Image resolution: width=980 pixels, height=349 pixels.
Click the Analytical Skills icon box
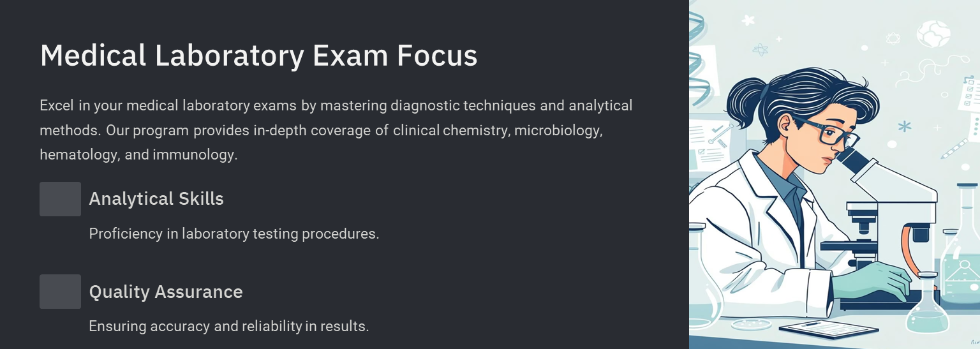[60, 199]
